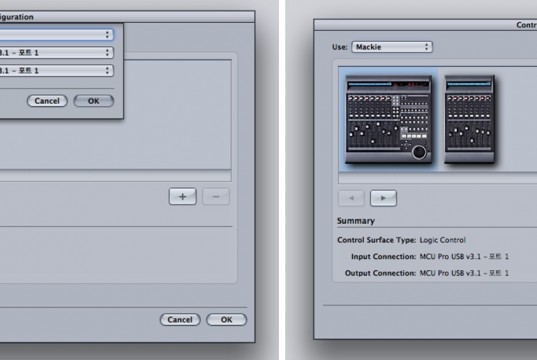Click the previous arrow button under devices
Viewport: 537px width, 360px height.
351,198
